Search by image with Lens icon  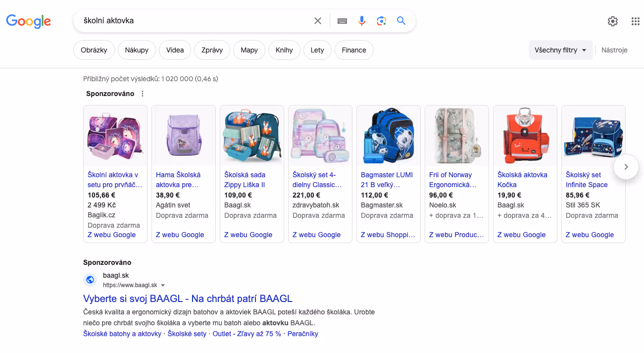pos(381,21)
